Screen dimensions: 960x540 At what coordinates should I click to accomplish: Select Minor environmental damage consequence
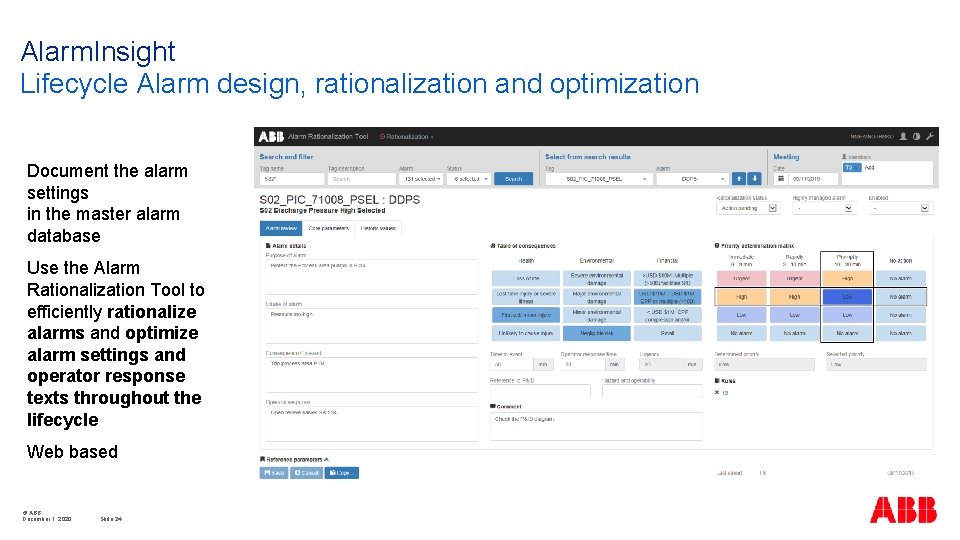(596, 315)
